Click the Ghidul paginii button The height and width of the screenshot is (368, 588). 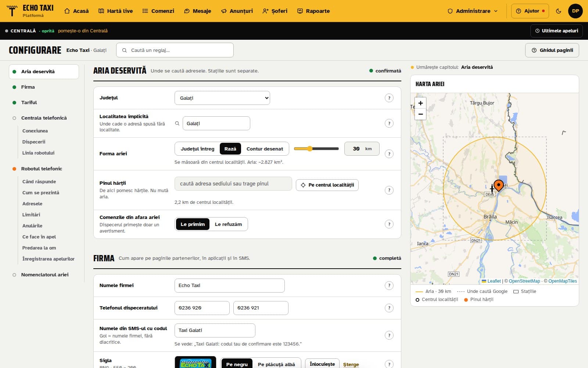click(x=552, y=50)
